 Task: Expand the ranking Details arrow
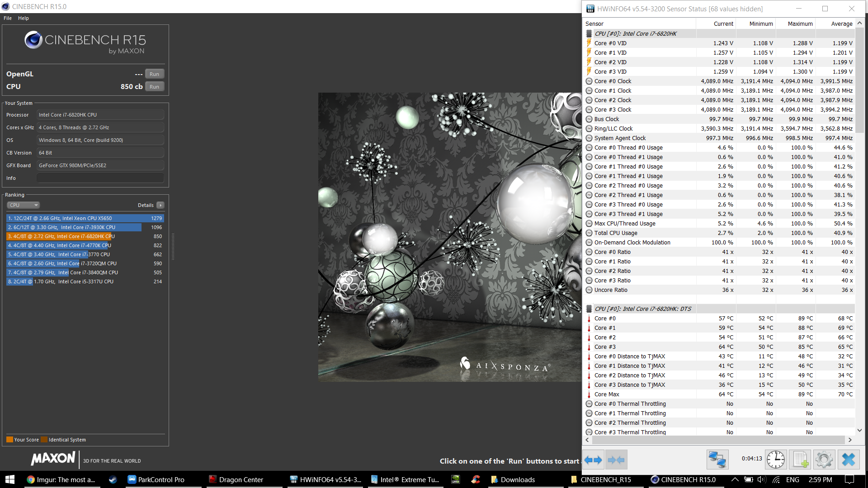click(160, 205)
